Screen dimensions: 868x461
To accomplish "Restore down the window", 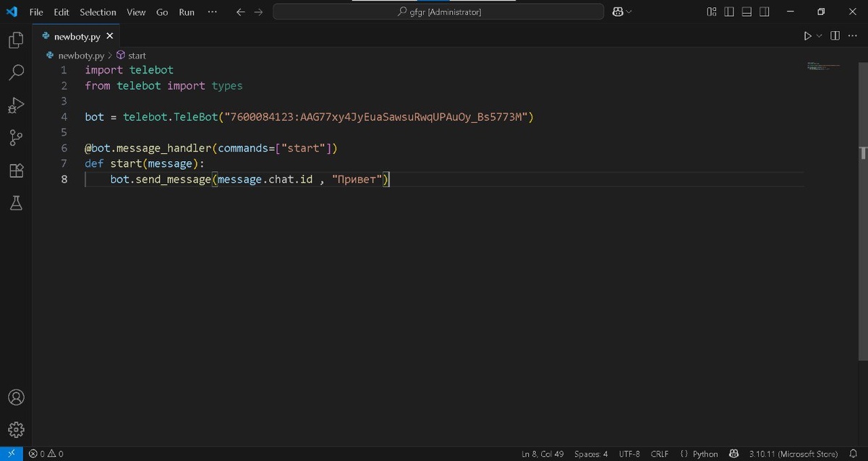I will point(821,12).
